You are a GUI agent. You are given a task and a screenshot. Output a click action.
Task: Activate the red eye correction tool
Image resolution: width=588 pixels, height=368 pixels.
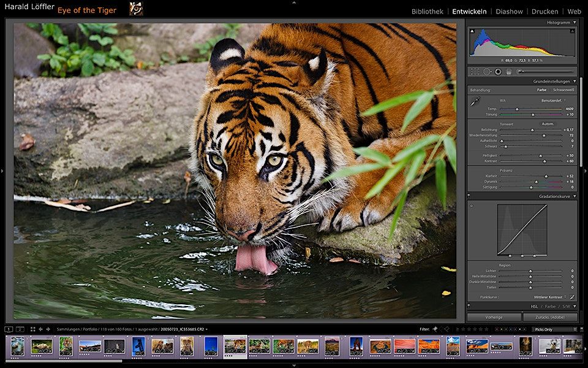[x=498, y=71]
